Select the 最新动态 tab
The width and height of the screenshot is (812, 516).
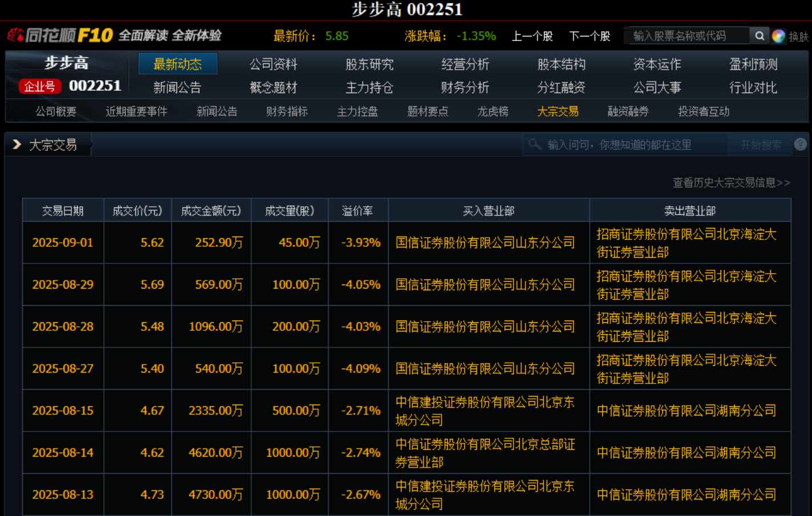tap(178, 64)
